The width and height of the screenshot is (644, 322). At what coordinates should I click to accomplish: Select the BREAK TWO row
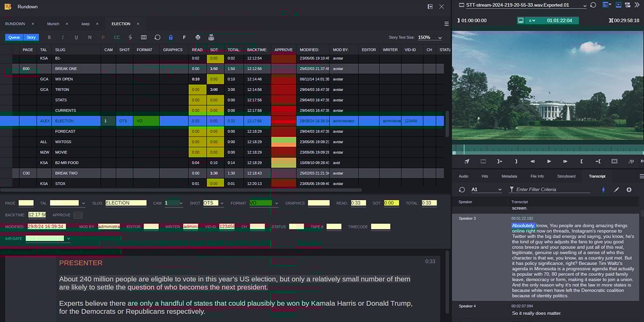(222, 173)
